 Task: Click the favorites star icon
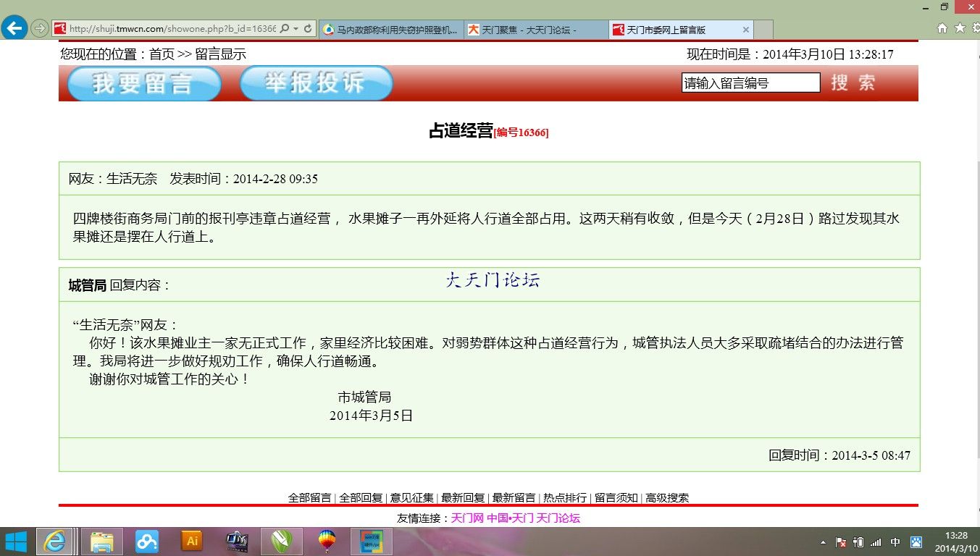(960, 28)
